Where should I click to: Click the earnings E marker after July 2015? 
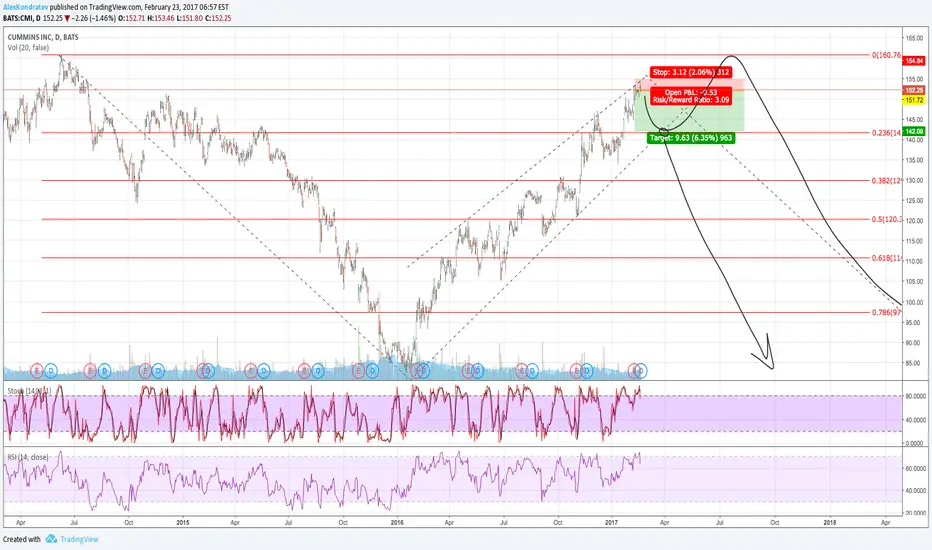point(304,371)
